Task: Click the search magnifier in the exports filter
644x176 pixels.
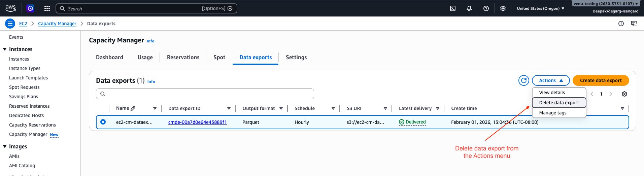Action: tap(103, 94)
